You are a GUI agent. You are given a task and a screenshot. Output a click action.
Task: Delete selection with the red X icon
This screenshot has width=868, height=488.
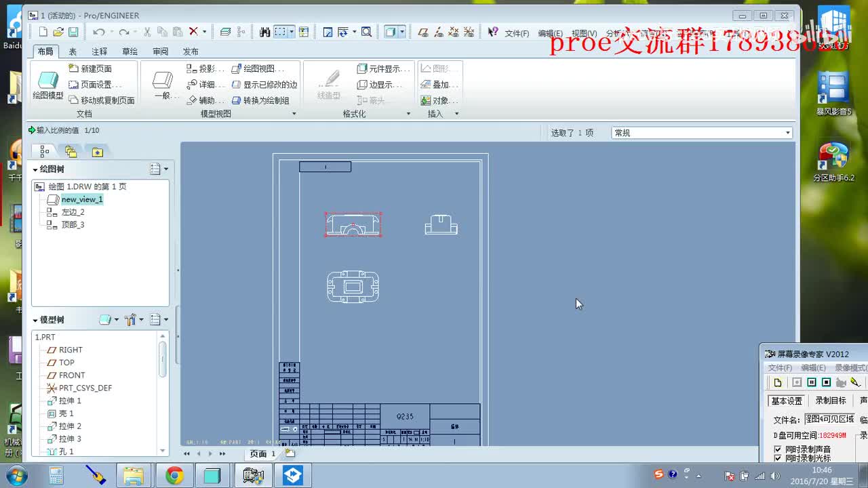[x=193, y=32]
